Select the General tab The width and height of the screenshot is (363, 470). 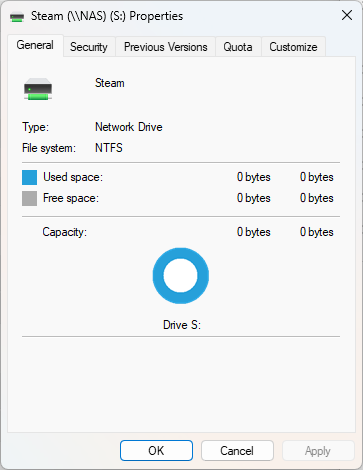(35, 45)
